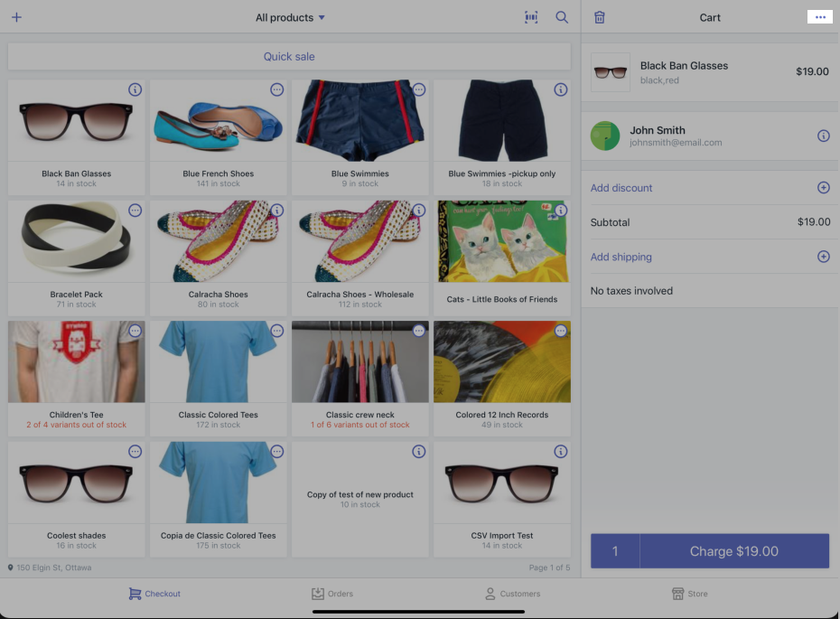
Task: Open the "..." menu on Colored 12 Inch Records
Action: (x=560, y=331)
